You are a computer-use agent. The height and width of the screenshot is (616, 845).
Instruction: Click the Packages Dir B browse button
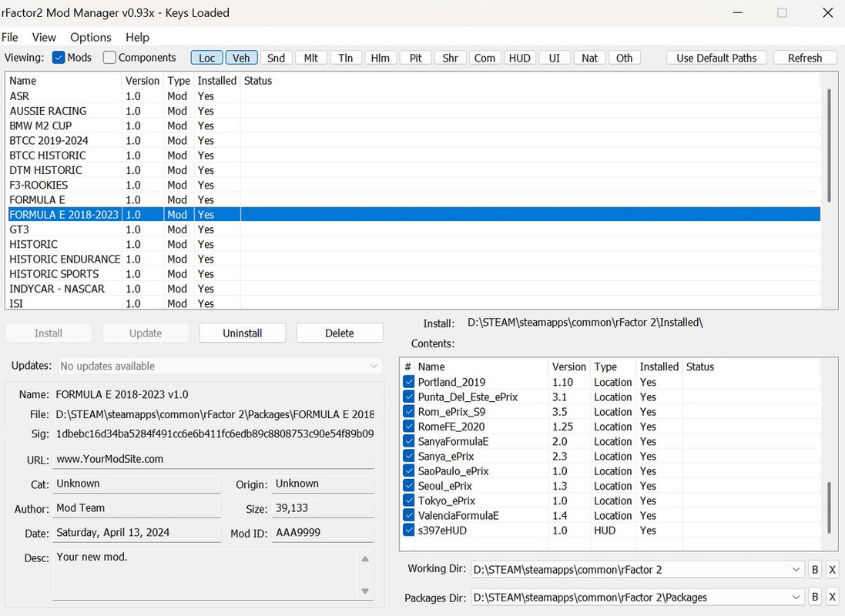coord(815,598)
